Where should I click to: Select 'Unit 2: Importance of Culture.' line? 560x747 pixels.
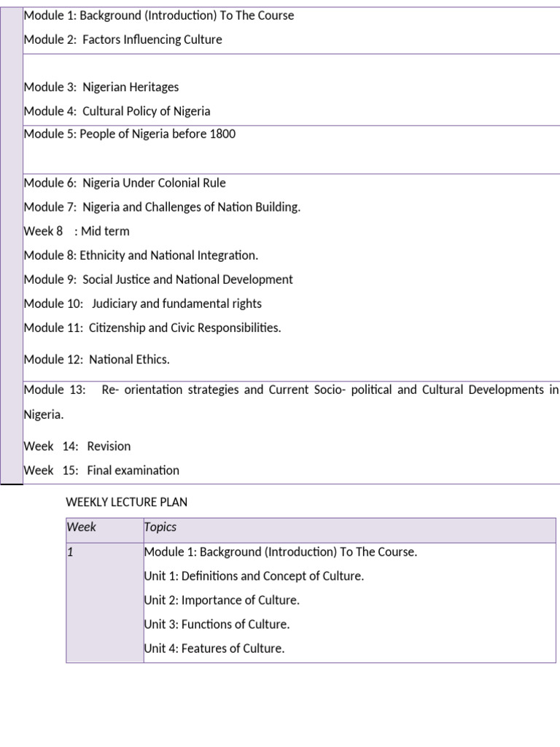tap(222, 600)
